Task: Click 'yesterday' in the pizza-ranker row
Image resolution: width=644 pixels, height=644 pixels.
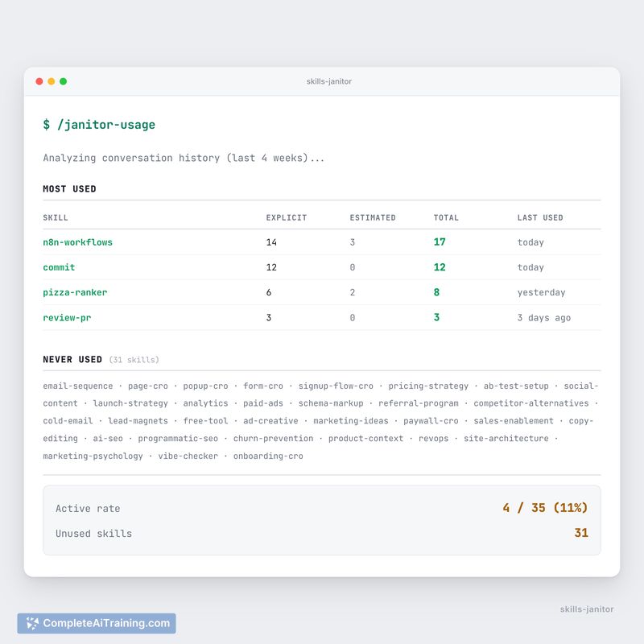Action: pyautogui.click(x=541, y=292)
